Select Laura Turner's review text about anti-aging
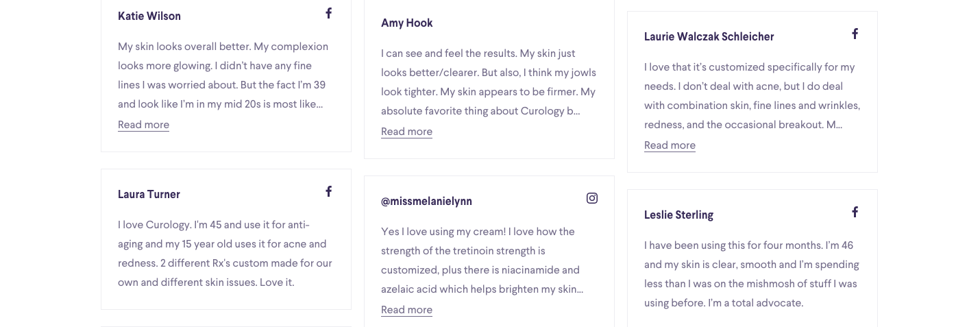980x327 pixels. [x=225, y=254]
